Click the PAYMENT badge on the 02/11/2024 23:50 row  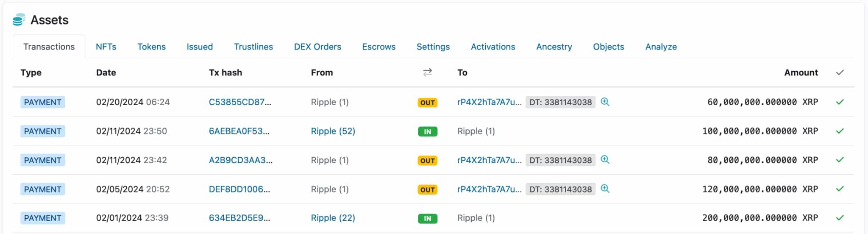[x=42, y=131]
